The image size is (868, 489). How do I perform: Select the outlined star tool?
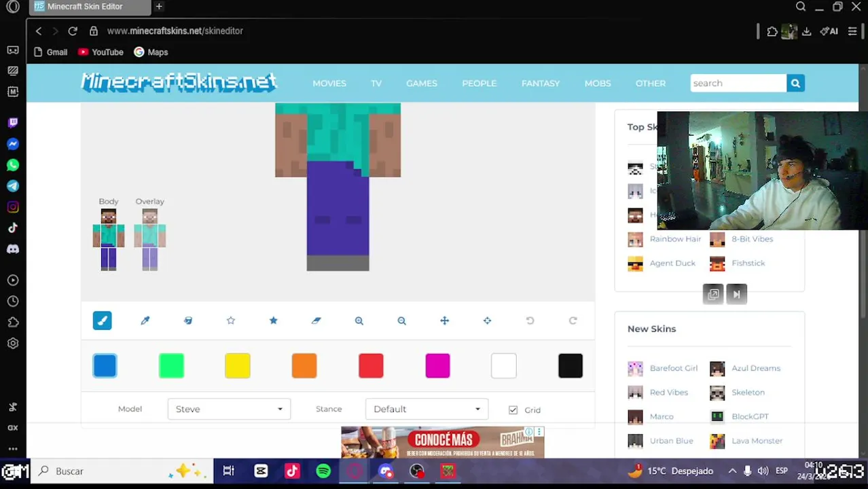(231, 321)
